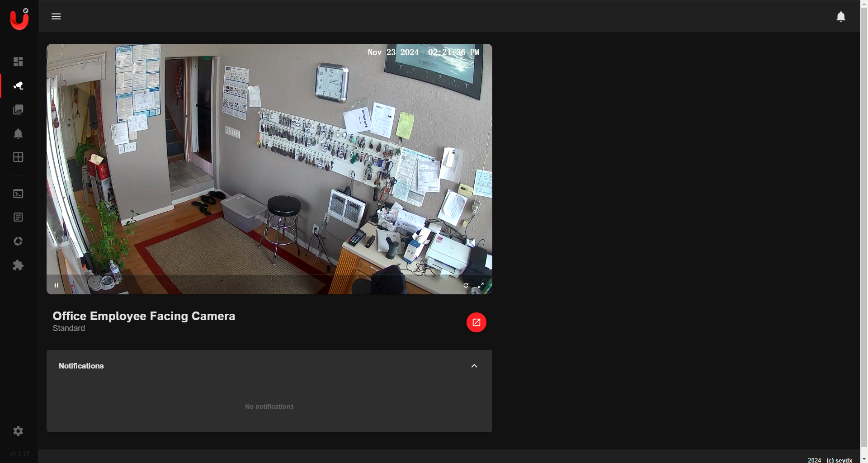The image size is (868, 463).
Task: Open the Camview grid layout icon
Action: click(18, 157)
